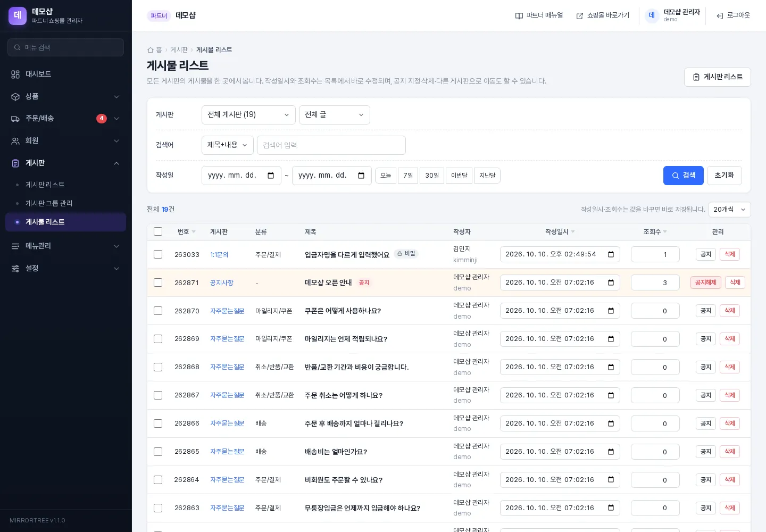Screen dimensions: 766x532
Task: Open the 파트너 매뉴얼 link
Action: 539,16
